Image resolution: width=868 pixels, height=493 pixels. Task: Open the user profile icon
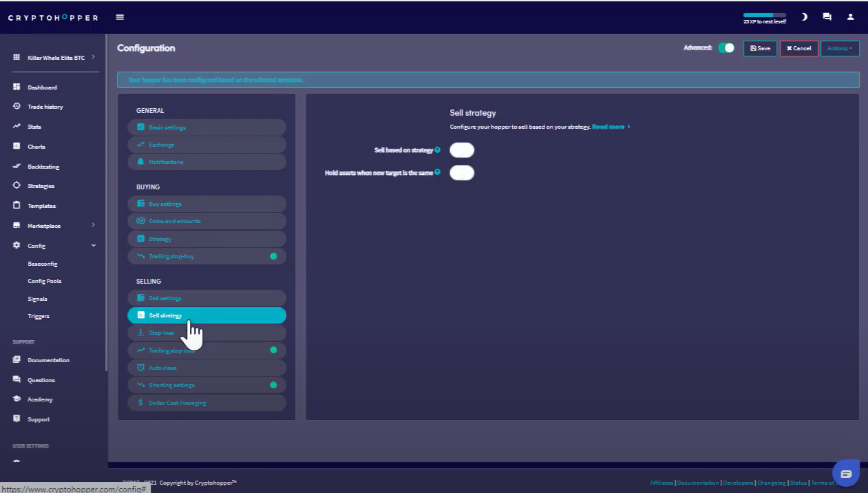click(850, 17)
